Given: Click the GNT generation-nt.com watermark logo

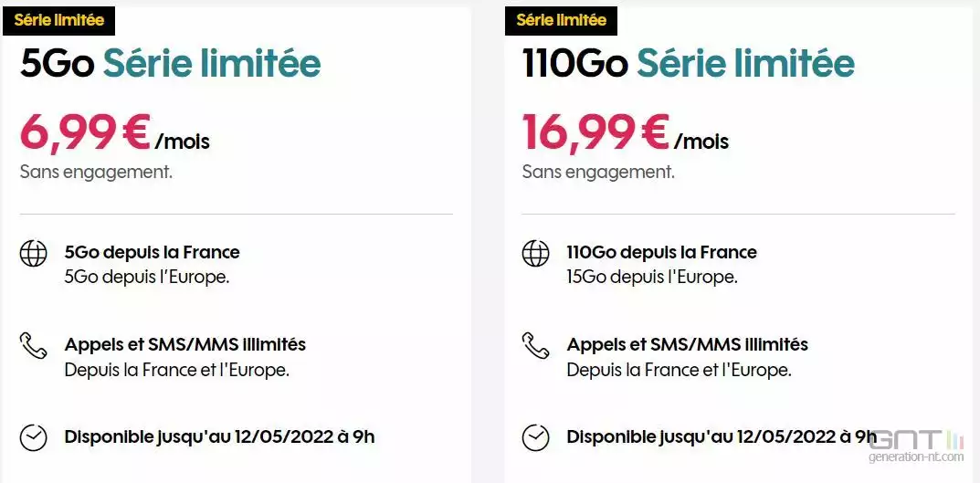Looking at the screenshot, I should [x=916, y=446].
